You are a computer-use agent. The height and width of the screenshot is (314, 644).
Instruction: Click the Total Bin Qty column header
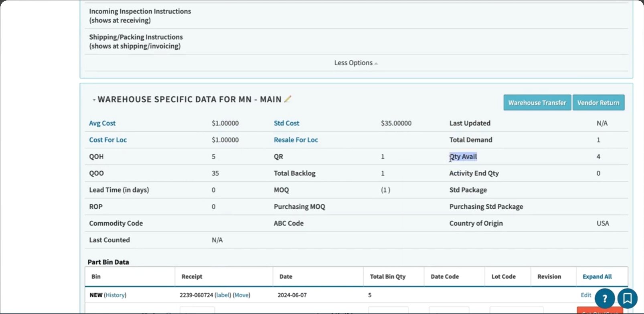click(387, 276)
